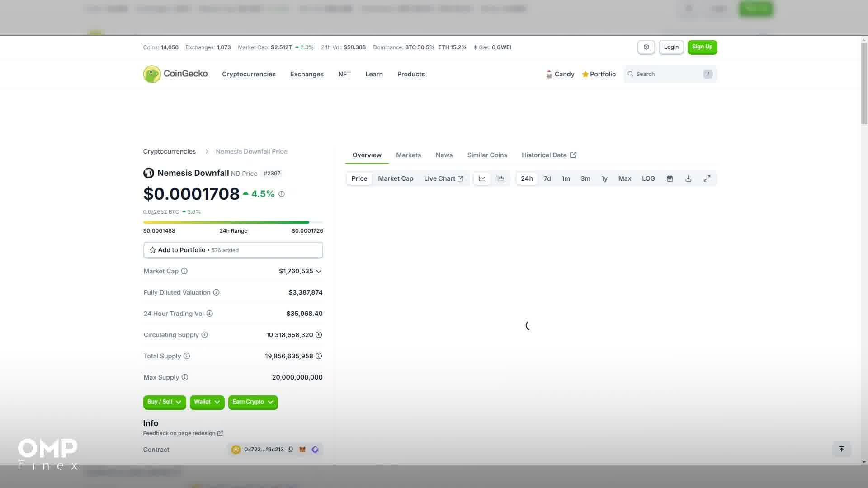The width and height of the screenshot is (868, 488).
Task: Click Add to Portfolio button
Action: pos(233,250)
